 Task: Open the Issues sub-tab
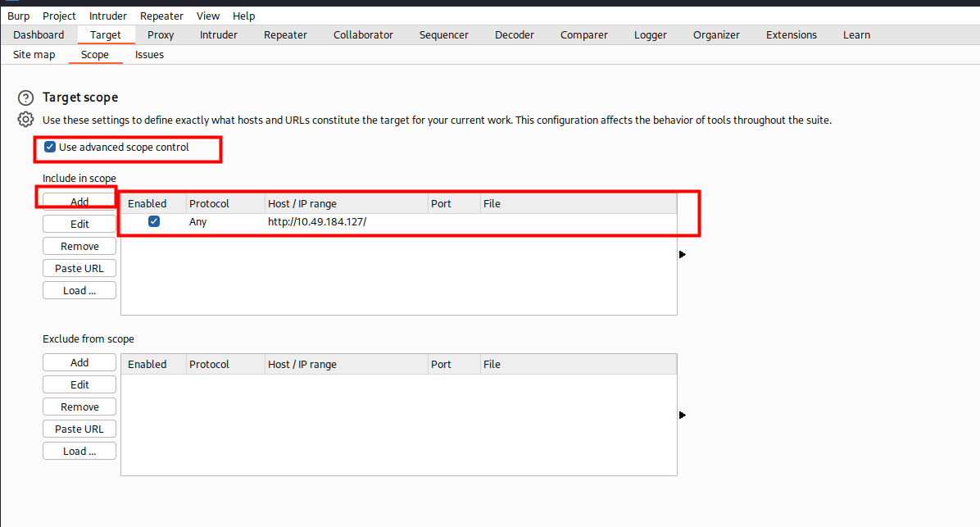tap(149, 55)
